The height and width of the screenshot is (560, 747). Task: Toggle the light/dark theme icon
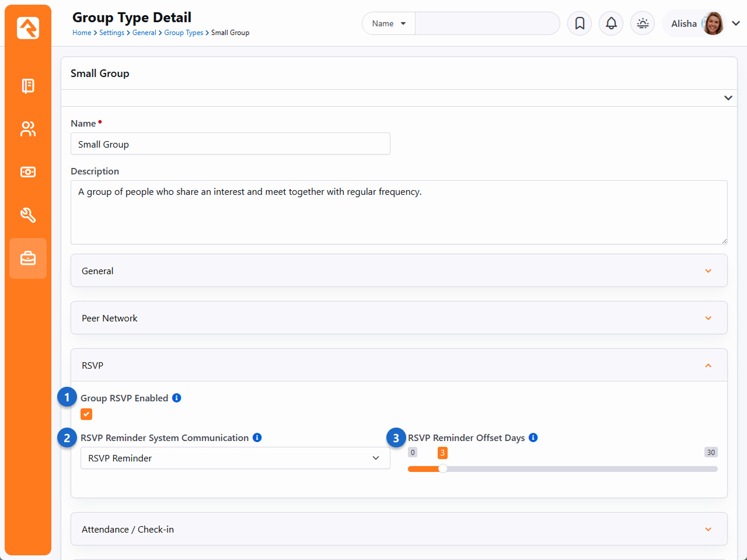tap(643, 23)
